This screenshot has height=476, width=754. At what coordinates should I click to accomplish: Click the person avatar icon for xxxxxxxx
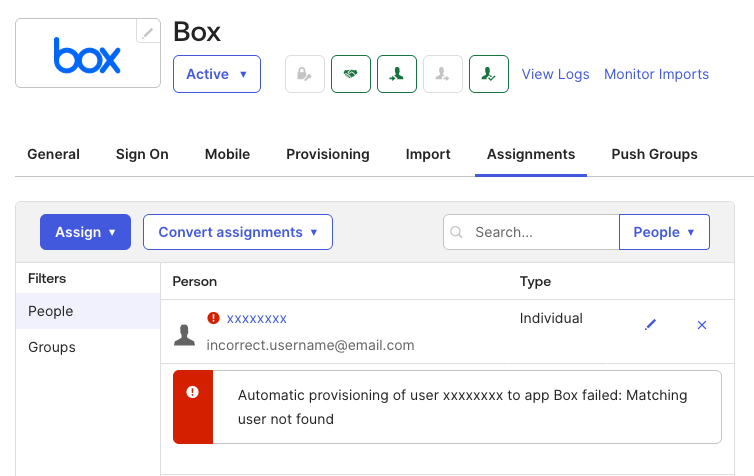point(184,335)
